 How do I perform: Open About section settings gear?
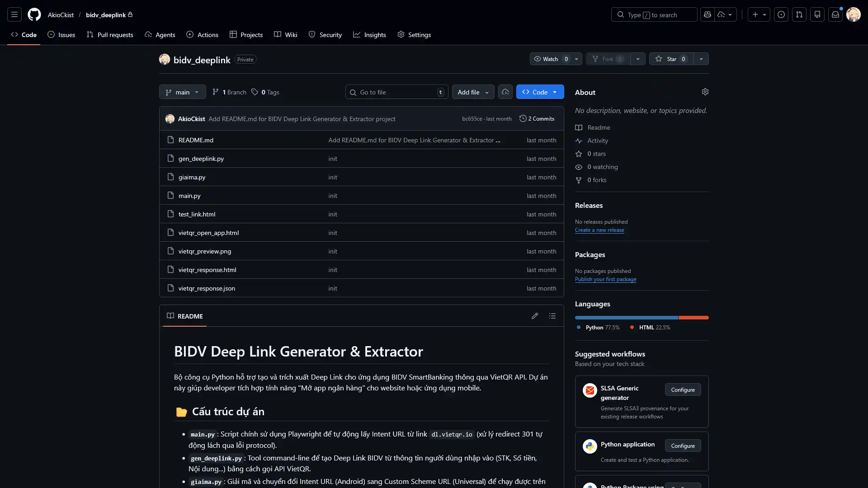pos(705,92)
